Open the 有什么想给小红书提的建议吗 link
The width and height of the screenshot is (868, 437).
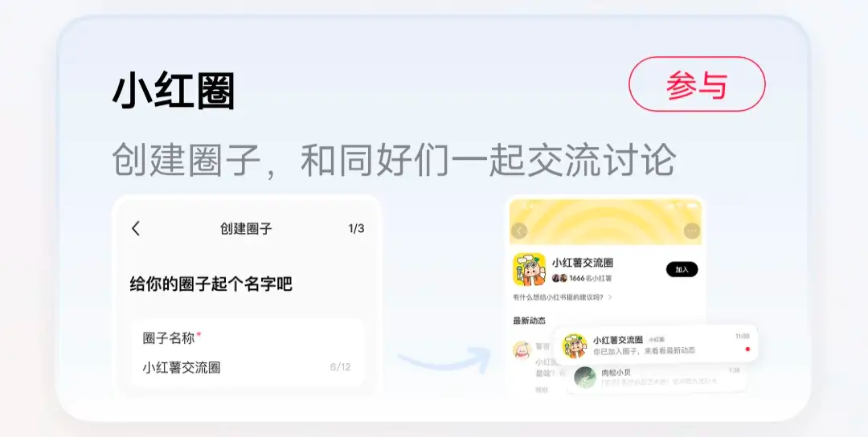(x=559, y=297)
